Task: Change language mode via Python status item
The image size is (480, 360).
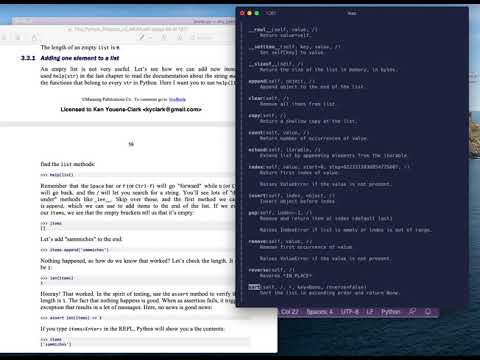Action: tap(390, 312)
